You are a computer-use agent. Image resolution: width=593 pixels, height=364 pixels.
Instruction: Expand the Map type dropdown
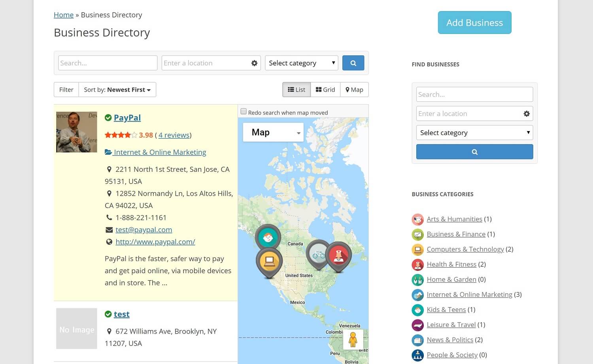pos(298,132)
